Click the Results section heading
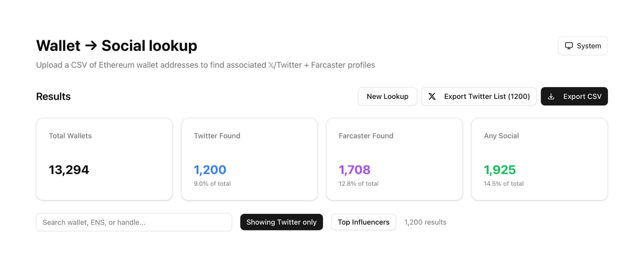The height and width of the screenshot is (267, 644). pos(53,96)
